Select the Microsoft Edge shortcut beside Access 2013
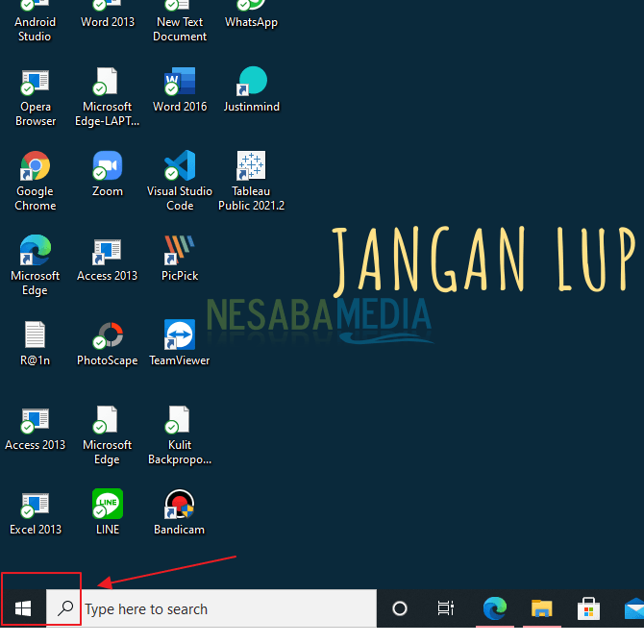 [36, 266]
